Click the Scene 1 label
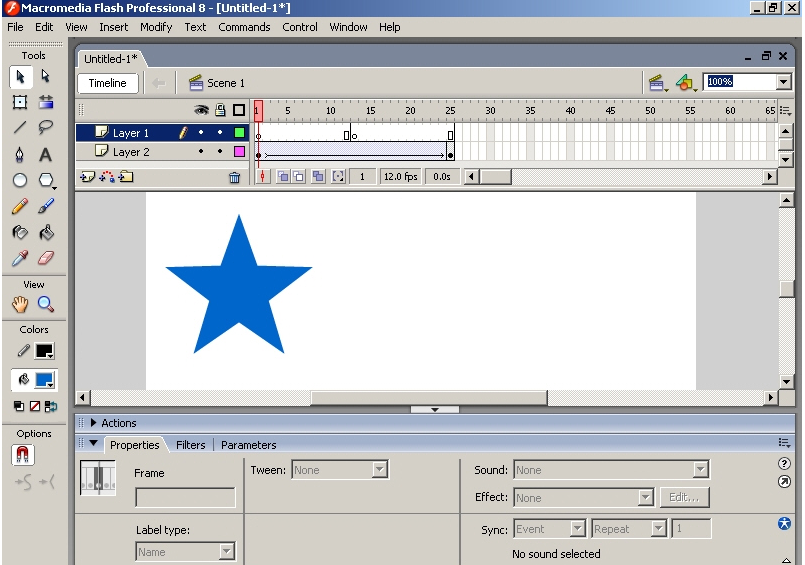The height and width of the screenshot is (565, 805). pyautogui.click(x=226, y=83)
